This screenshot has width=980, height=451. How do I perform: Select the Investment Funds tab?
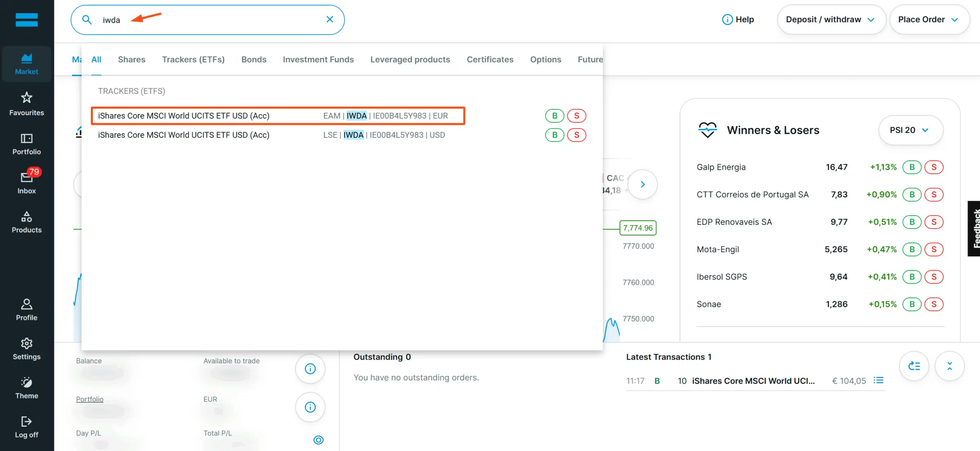(318, 60)
